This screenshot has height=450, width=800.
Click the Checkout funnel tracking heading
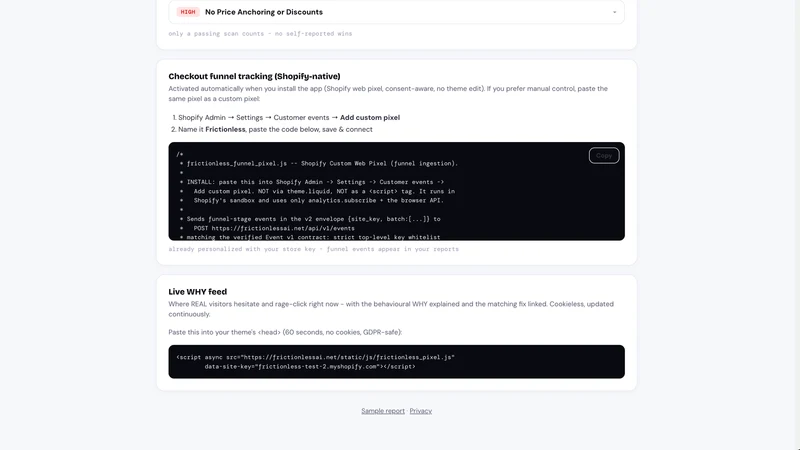tap(254, 76)
